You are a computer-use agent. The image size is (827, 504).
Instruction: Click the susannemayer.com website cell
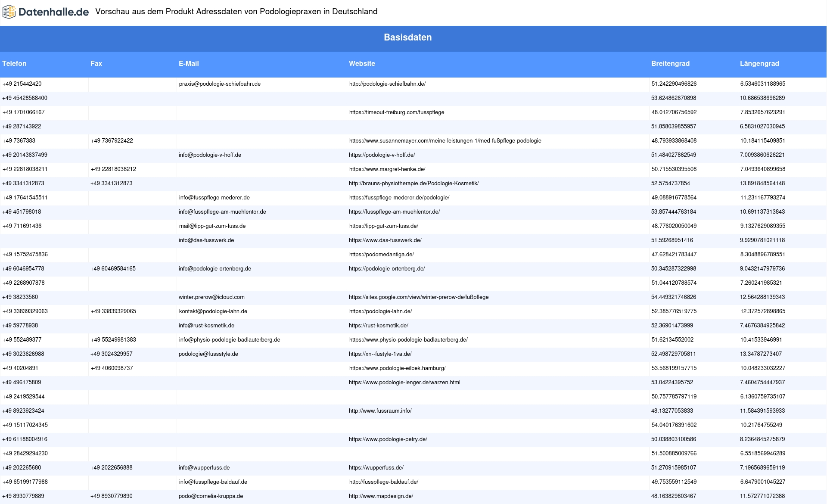(445, 141)
